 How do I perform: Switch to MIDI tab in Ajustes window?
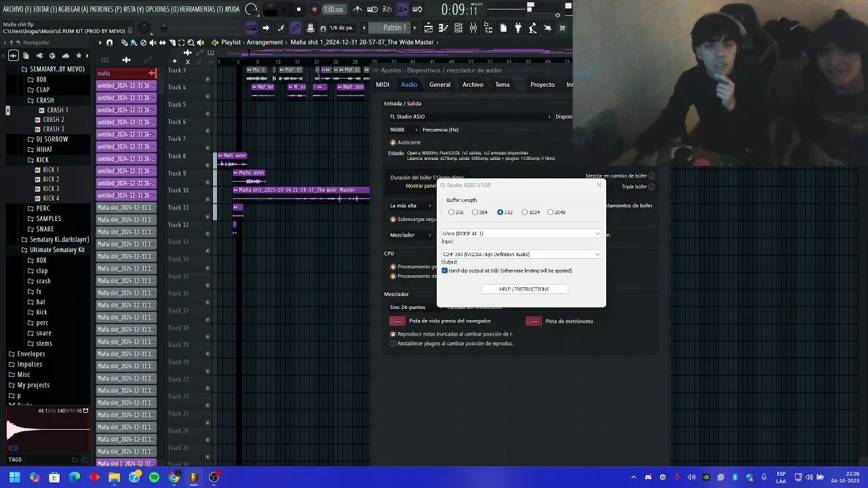click(382, 85)
